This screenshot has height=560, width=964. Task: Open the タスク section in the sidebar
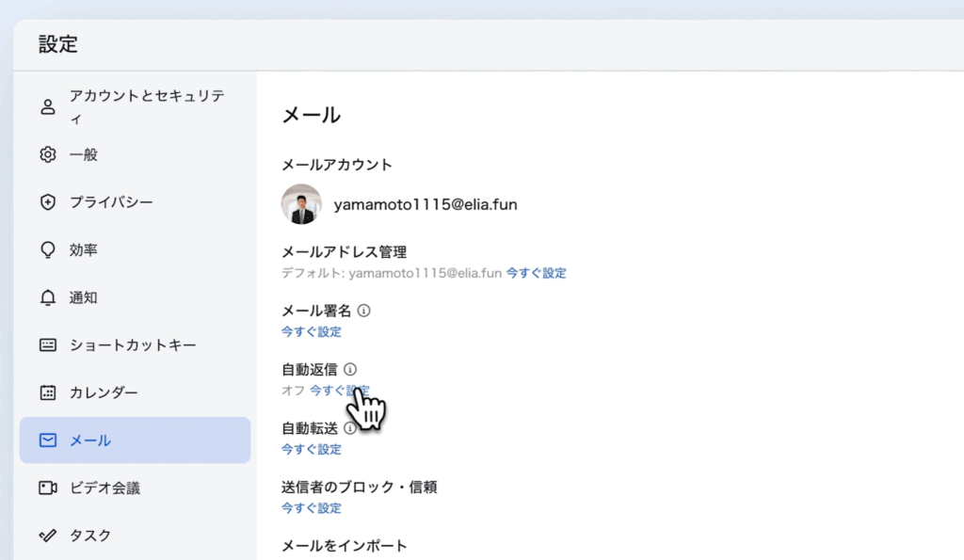coord(89,536)
